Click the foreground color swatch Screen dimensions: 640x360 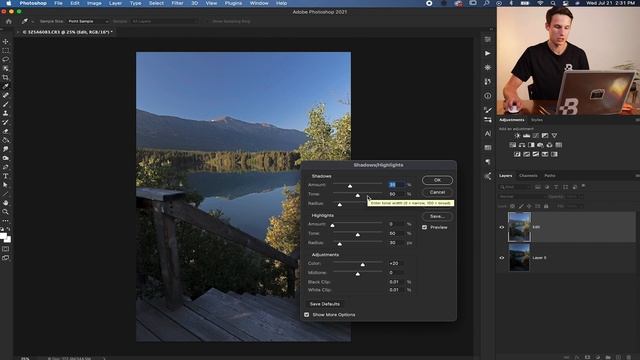tap(3, 236)
